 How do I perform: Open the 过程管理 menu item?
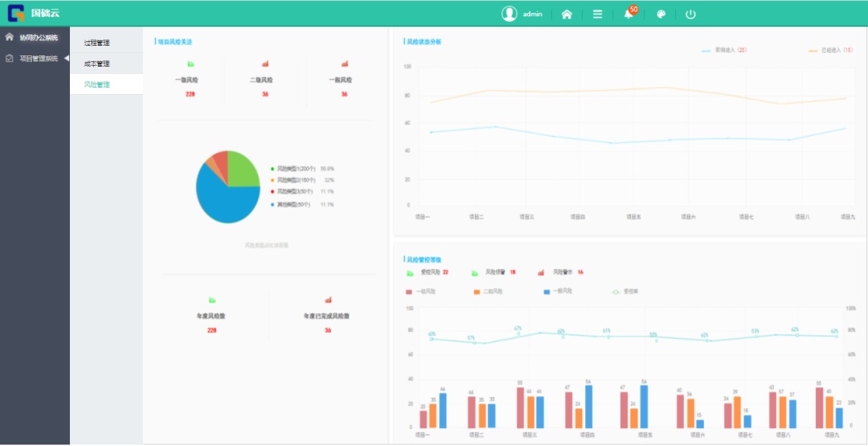click(96, 43)
